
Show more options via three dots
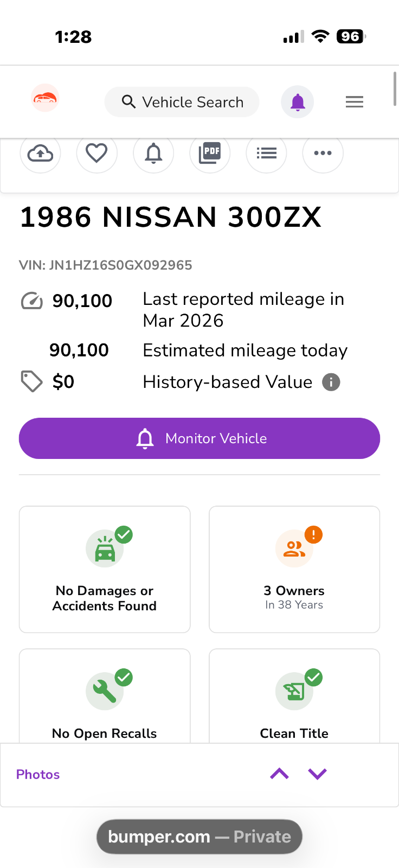(x=323, y=154)
